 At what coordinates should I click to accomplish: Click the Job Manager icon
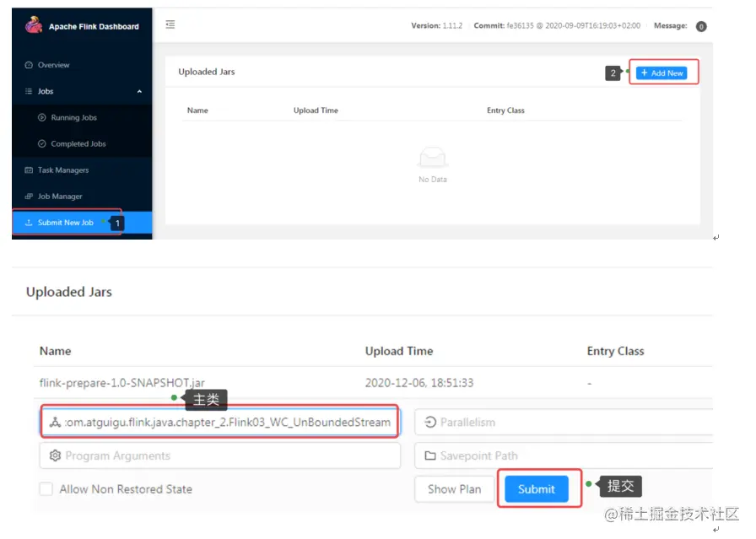click(29, 197)
